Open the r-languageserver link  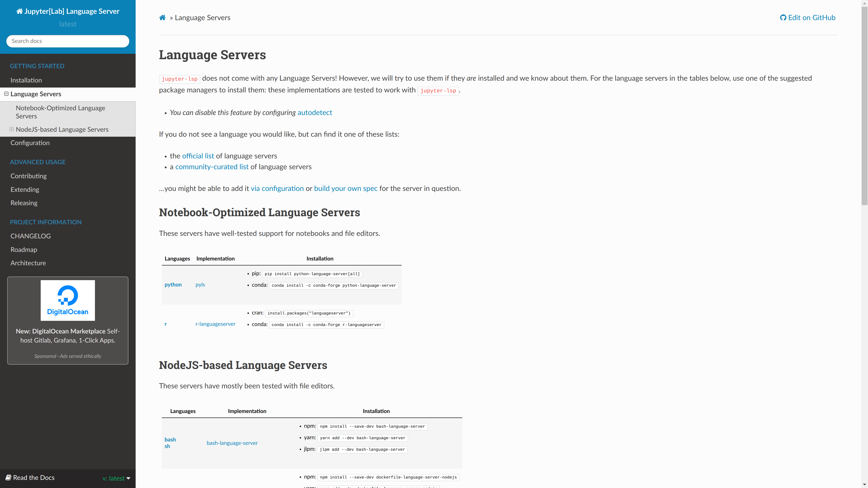pyautogui.click(x=215, y=324)
